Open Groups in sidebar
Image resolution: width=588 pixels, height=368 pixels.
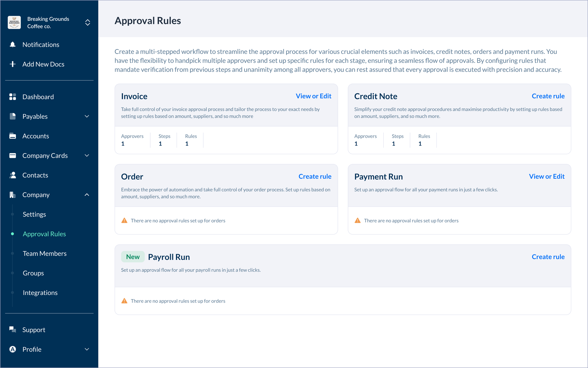(33, 273)
